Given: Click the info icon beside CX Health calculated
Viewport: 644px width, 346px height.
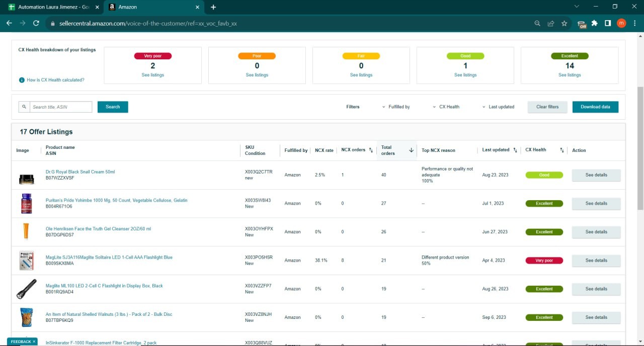Looking at the screenshot, I should click(x=22, y=80).
